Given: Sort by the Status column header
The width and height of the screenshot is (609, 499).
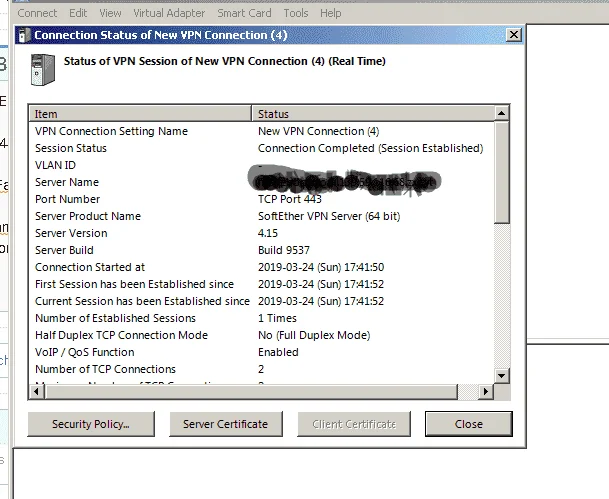Looking at the screenshot, I should (373, 114).
